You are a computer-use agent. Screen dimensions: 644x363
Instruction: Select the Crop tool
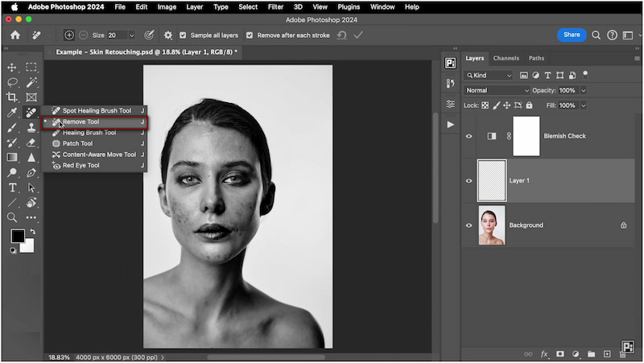(12, 97)
